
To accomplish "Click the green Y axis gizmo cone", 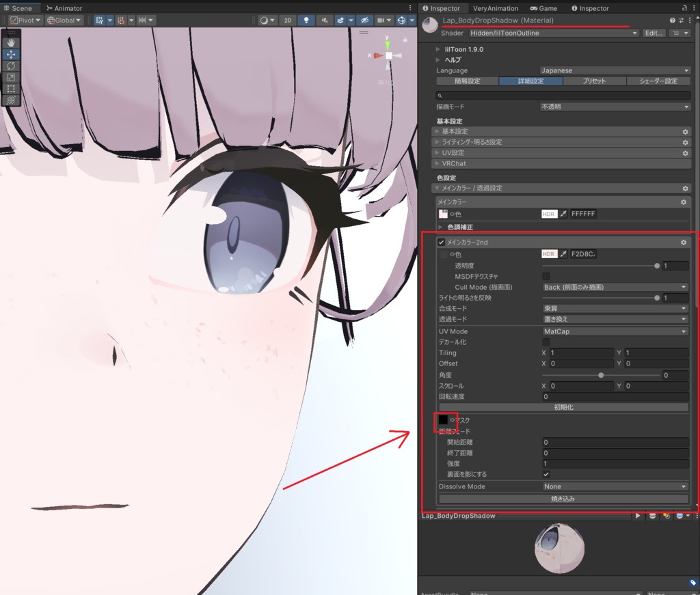I will 388,45.
